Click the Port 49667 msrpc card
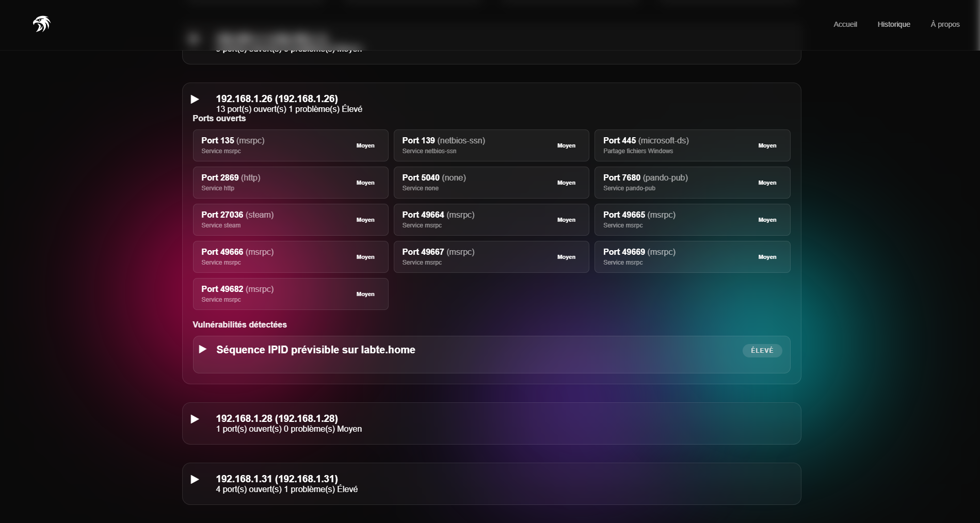980x523 pixels. coord(491,257)
